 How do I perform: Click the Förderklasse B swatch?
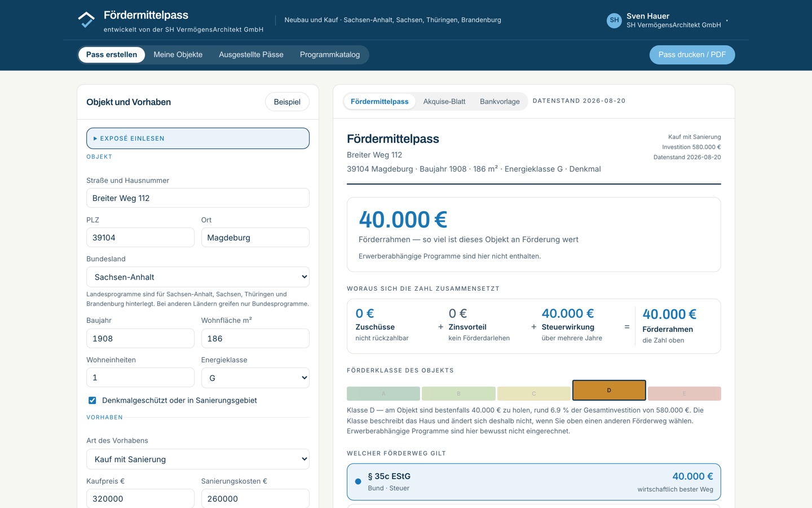pyautogui.click(x=458, y=393)
